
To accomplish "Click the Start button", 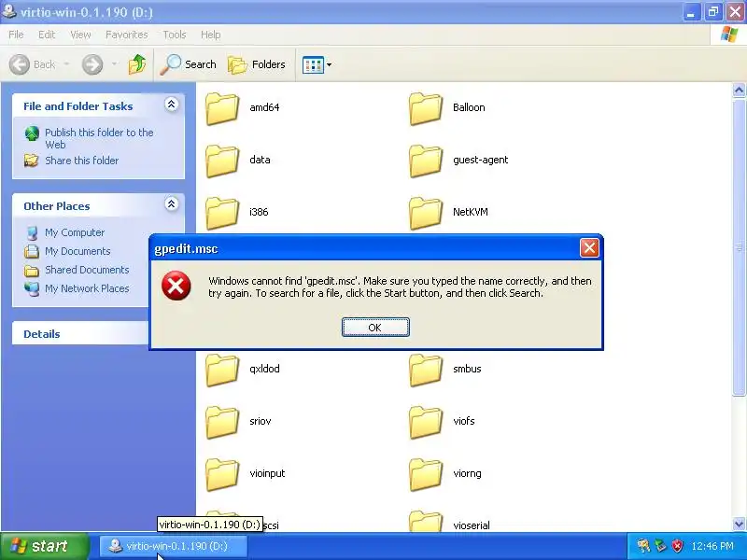I will coord(45,546).
